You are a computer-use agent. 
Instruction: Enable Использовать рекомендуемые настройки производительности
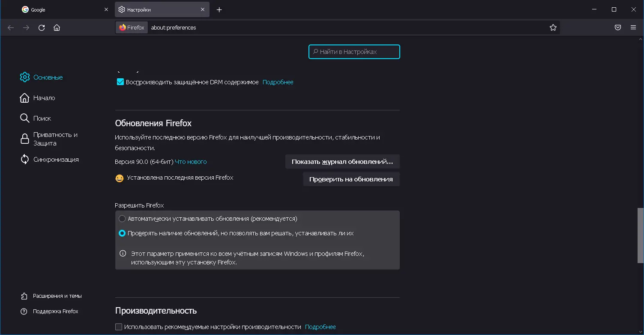[118, 326]
